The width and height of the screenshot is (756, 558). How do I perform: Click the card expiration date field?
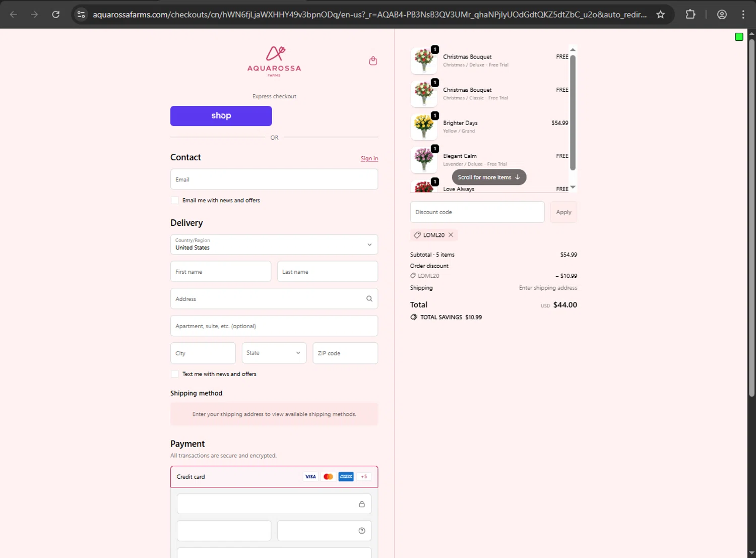pos(224,531)
